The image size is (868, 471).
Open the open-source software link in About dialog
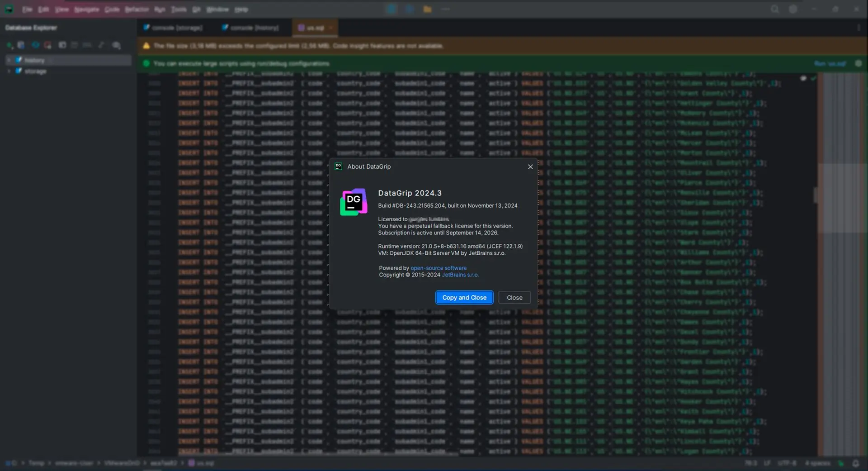[438, 268]
